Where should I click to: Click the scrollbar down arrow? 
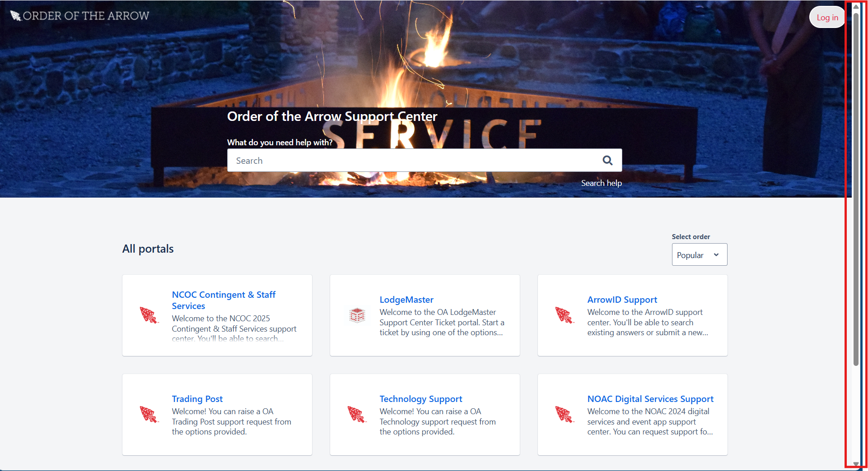[856, 464]
